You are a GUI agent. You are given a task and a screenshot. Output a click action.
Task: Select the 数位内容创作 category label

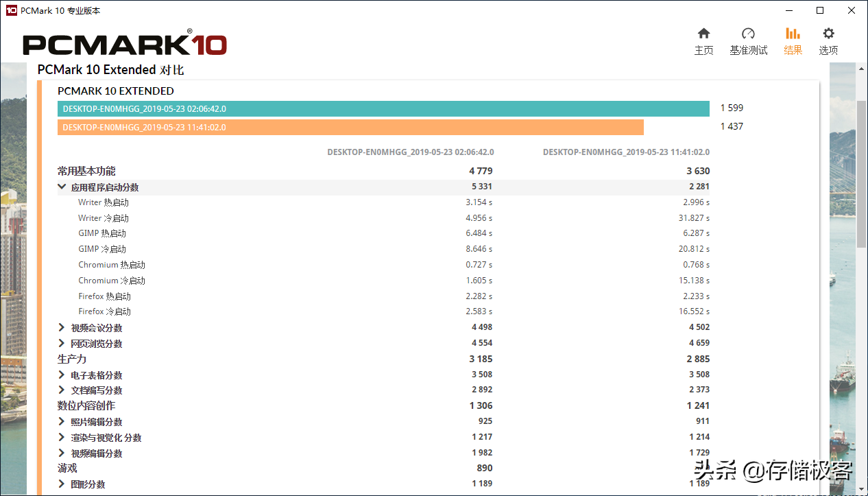click(86, 405)
